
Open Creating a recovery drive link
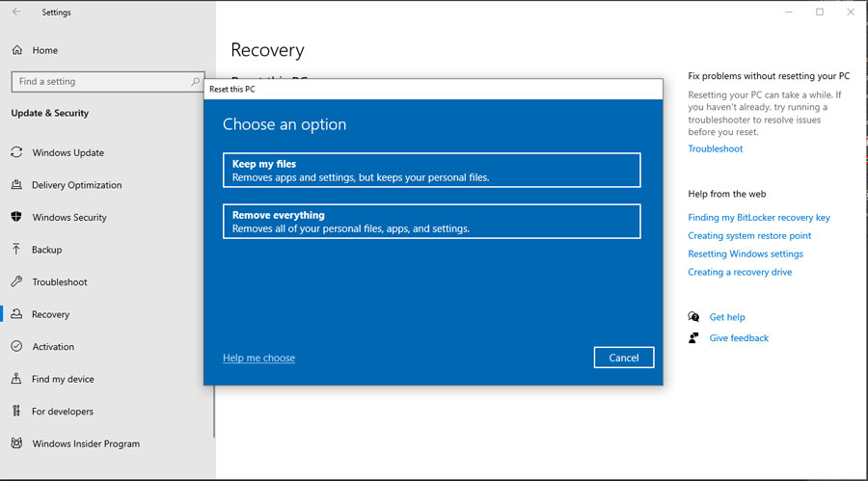tap(740, 272)
